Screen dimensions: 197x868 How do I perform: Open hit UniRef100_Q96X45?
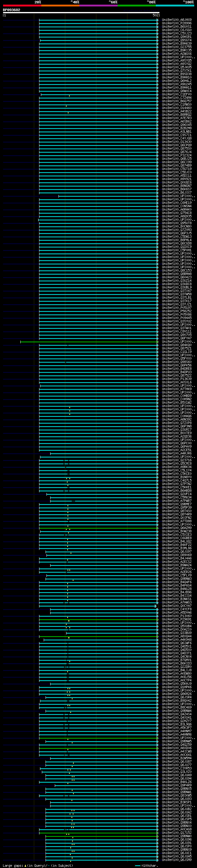(177, 125)
